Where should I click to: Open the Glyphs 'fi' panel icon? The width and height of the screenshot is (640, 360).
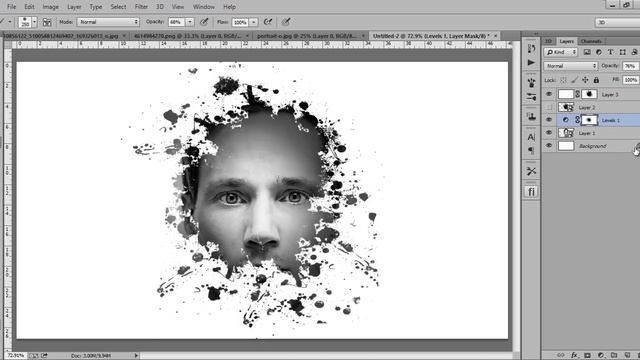click(531, 191)
